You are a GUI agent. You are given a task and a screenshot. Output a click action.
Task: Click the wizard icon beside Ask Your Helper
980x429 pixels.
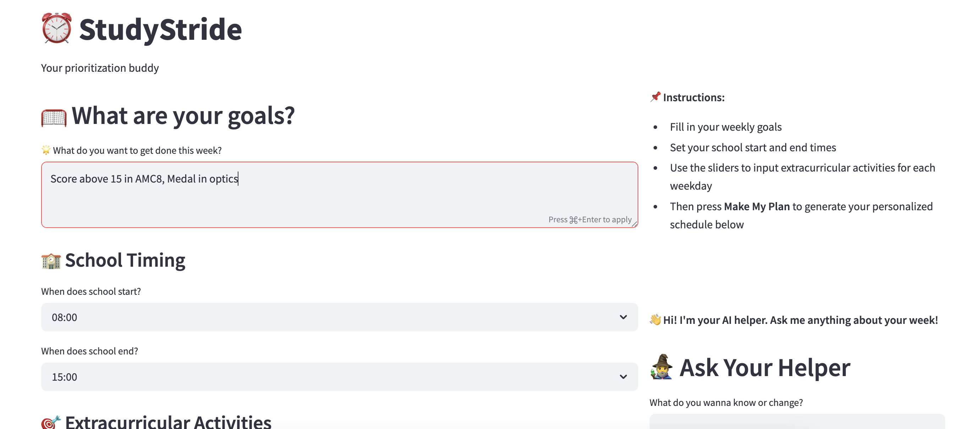click(x=662, y=367)
